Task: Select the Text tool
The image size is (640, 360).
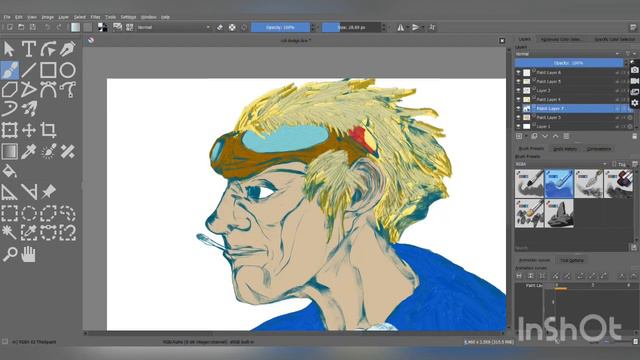Action: 29,49
